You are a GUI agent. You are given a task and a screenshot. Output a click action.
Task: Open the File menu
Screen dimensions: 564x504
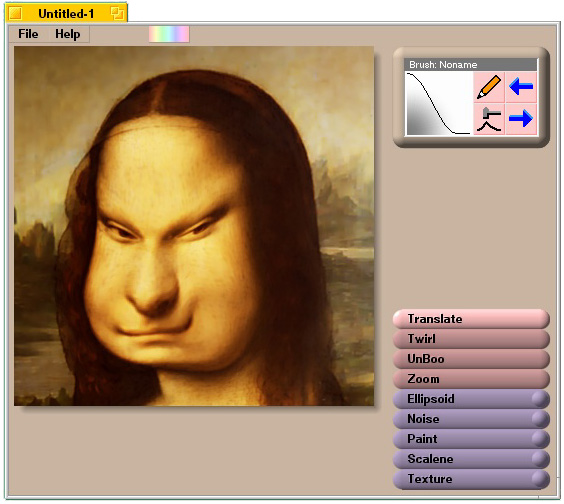point(28,34)
